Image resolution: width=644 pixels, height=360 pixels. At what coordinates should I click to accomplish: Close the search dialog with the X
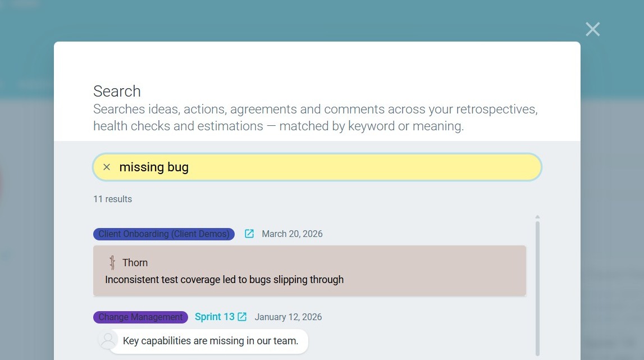point(593,29)
